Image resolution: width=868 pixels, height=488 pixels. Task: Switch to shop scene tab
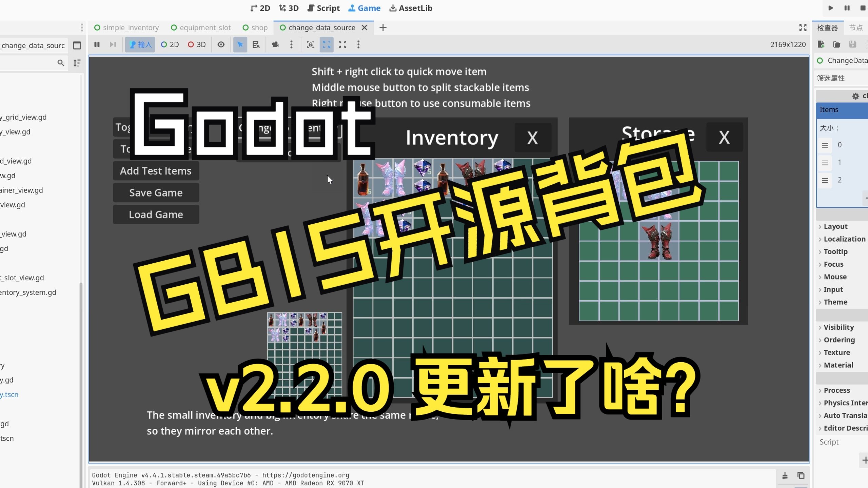pyautogui.click(x=255, y=27)
